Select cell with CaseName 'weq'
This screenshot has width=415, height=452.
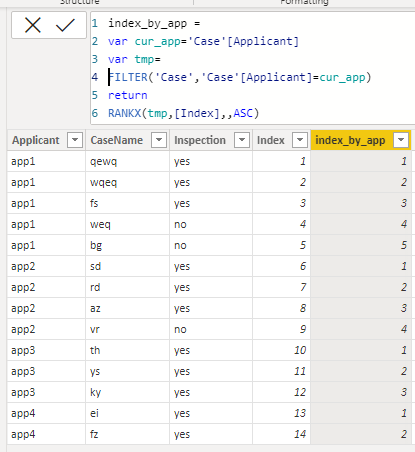[x=127, y=224]
